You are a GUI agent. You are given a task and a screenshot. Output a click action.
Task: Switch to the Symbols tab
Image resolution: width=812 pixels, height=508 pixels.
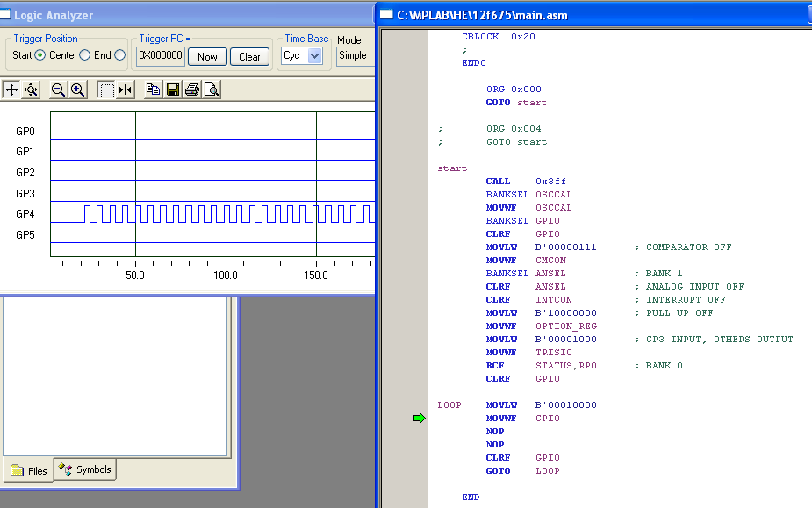(x=85, y=469)
